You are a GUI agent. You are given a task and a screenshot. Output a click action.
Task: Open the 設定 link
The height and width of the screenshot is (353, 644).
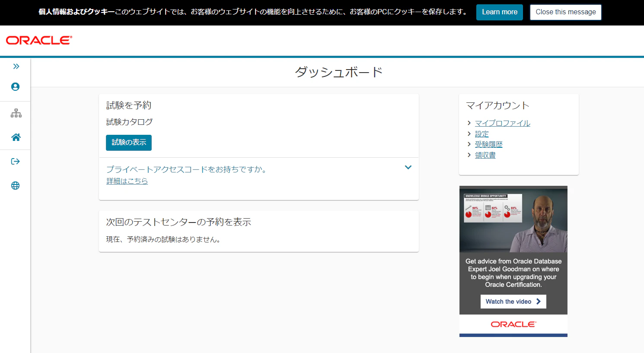click(x=482, y=134)
